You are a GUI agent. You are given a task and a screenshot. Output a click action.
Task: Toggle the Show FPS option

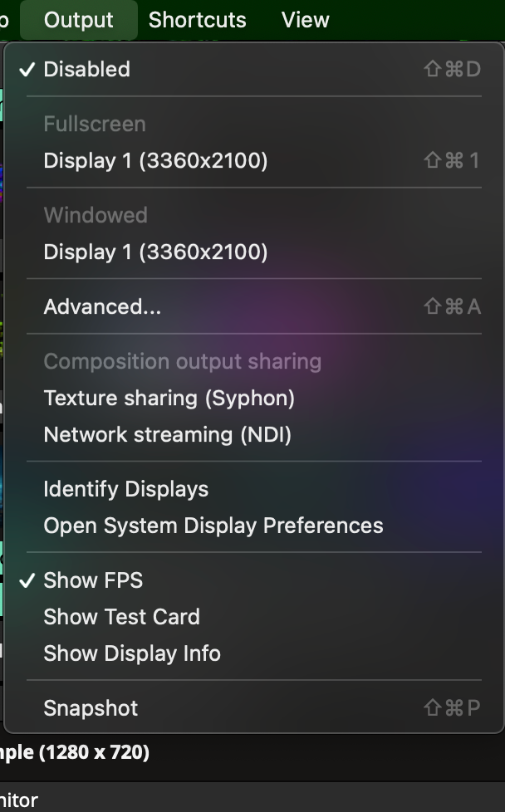pyautogui.click(x=93, y=580)
